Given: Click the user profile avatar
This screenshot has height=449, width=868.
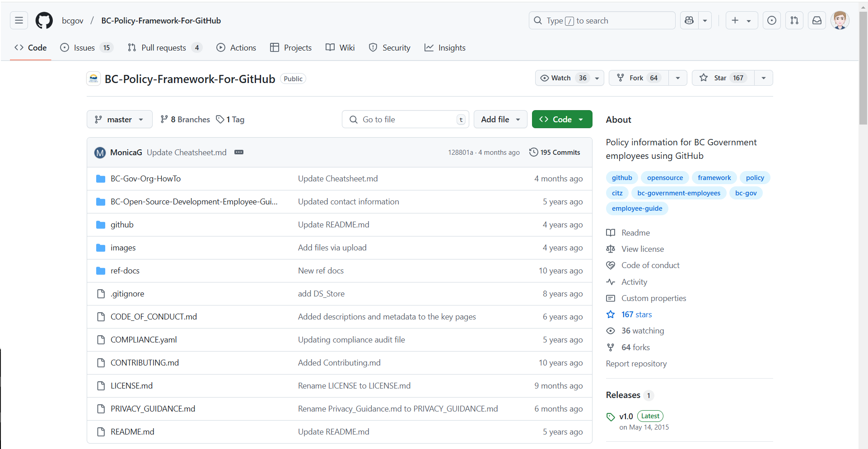Looking at the screenshot, I should click(x=840, y=20).
